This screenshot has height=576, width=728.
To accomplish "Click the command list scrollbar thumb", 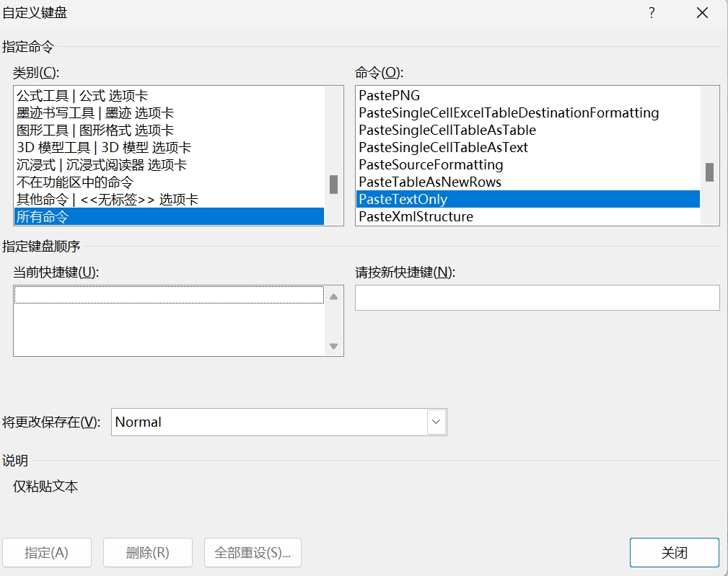I will [x=709, y=172].
